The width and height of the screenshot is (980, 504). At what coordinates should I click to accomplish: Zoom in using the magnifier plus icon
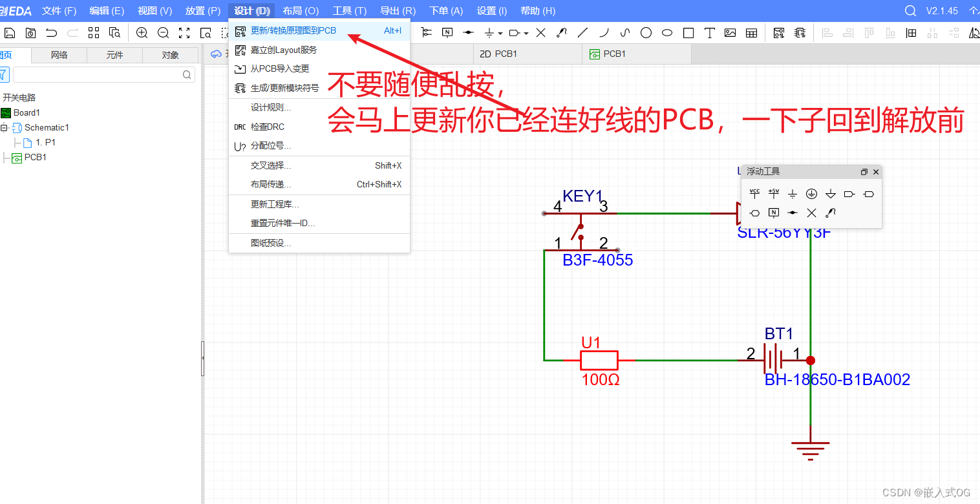(142, 33)
